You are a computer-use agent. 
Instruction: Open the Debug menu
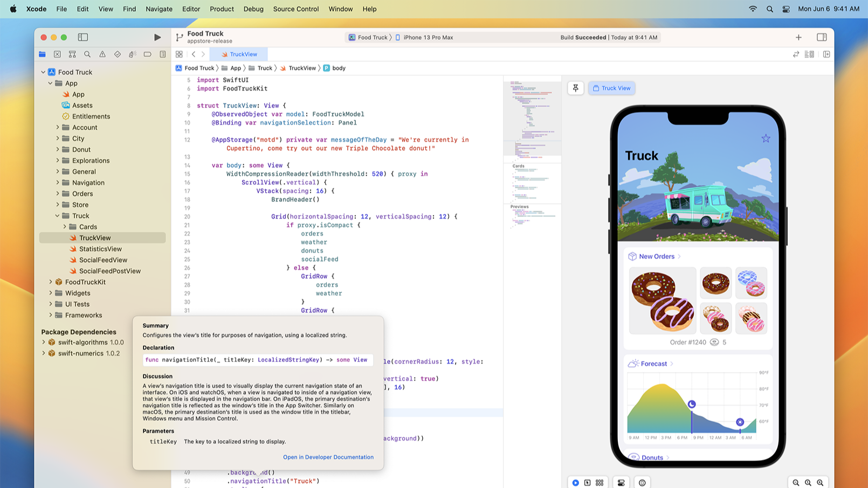click(x=253, y=9)
